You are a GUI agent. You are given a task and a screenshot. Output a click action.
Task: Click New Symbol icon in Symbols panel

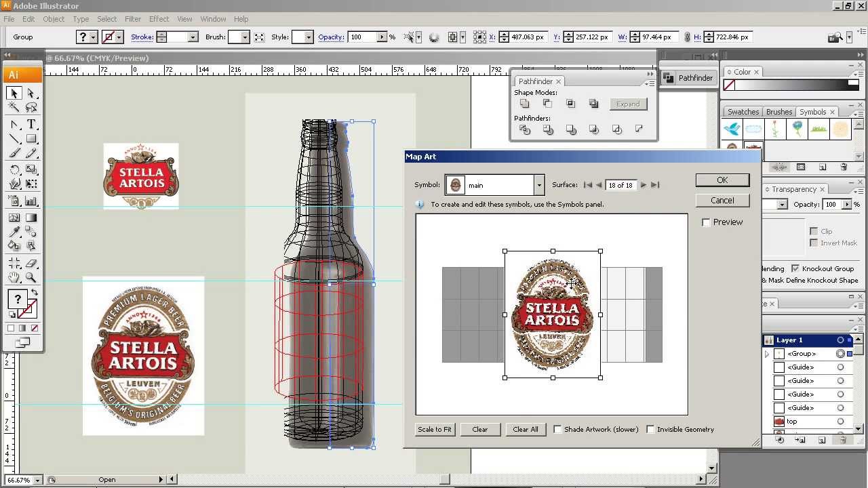[x=823, y=167]
